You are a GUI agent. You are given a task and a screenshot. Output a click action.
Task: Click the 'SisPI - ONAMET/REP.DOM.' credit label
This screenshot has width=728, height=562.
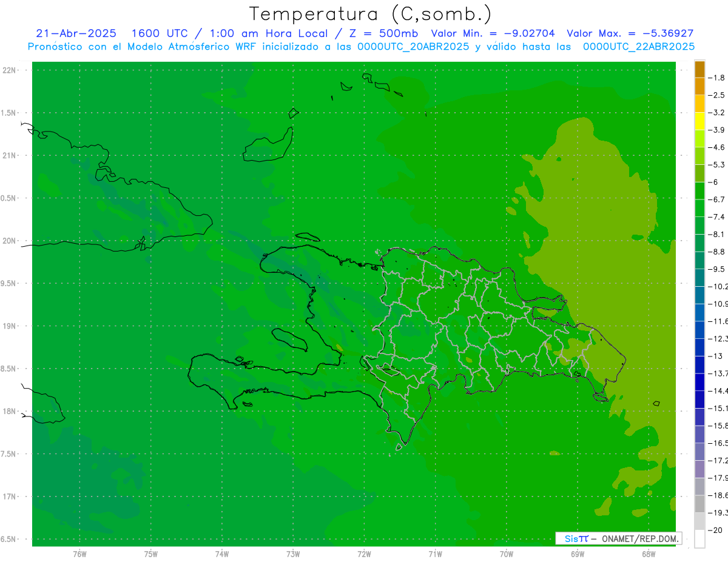[618, 538]
